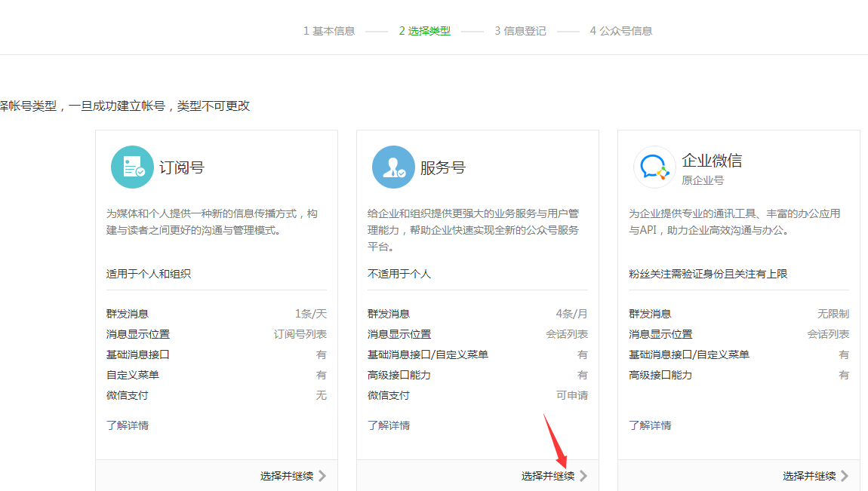Switch to the 信息登记 step
The height and width of the screenshot is (491, 868).
[x=519, y=30]
